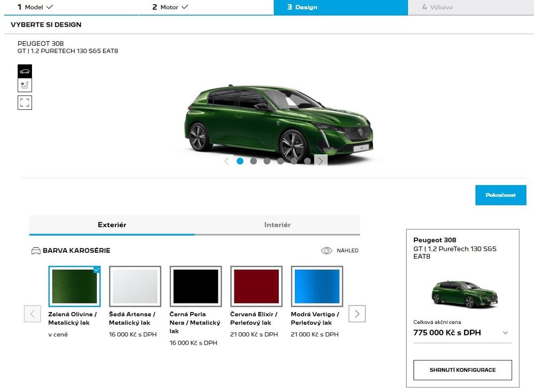Switch to Interiér tab
The width and height of the screenshot is (534, 392).
tap(277, 225)
